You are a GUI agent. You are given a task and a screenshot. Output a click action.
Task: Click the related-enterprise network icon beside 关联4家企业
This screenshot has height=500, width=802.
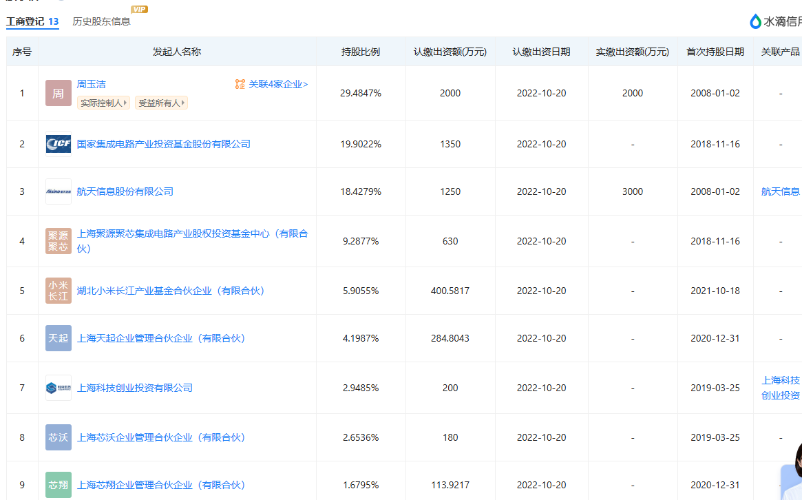pos(240,84)
